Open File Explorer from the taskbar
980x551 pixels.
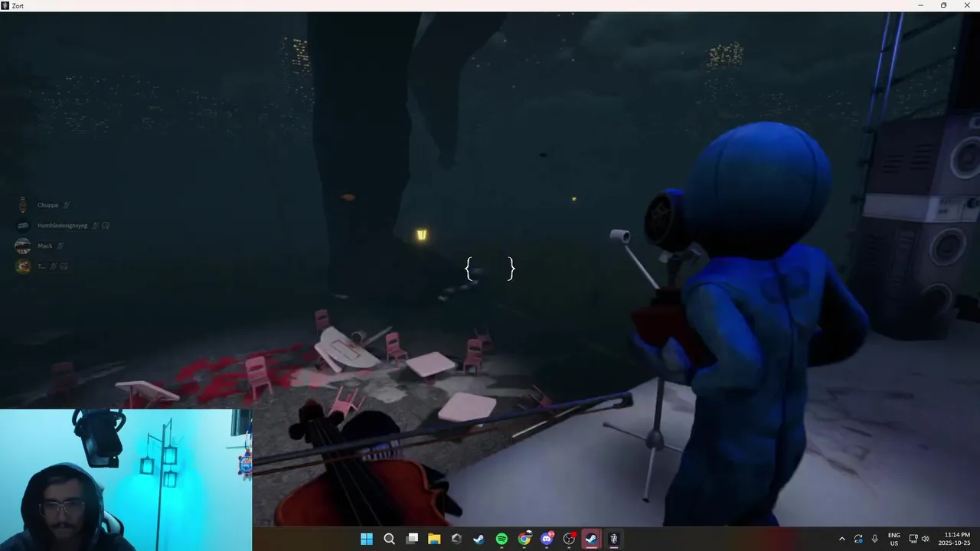point(434,539)
